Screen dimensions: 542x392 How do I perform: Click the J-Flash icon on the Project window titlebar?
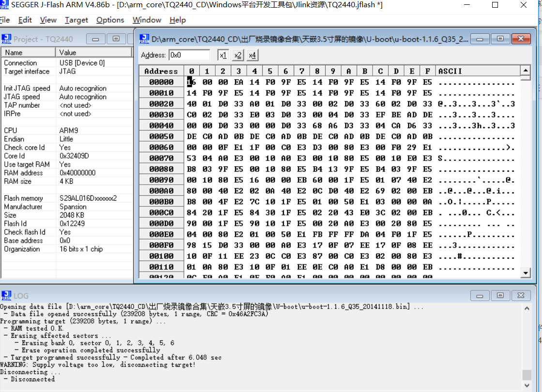[x=7, y=39]
